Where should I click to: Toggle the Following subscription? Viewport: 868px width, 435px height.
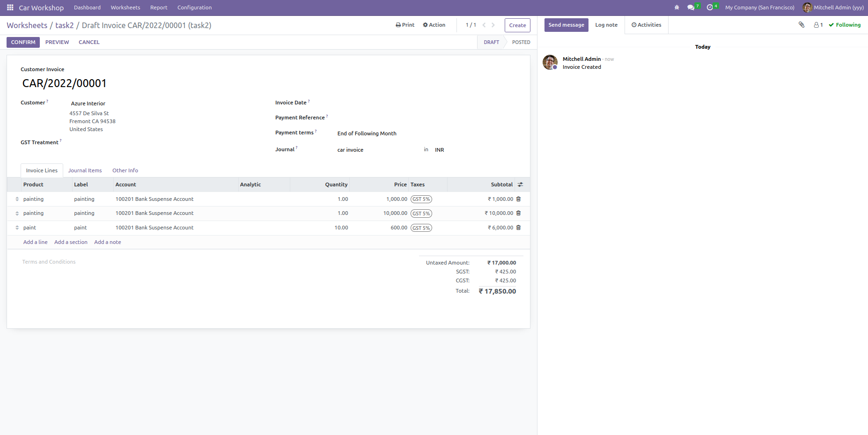(x=845, y=25)
